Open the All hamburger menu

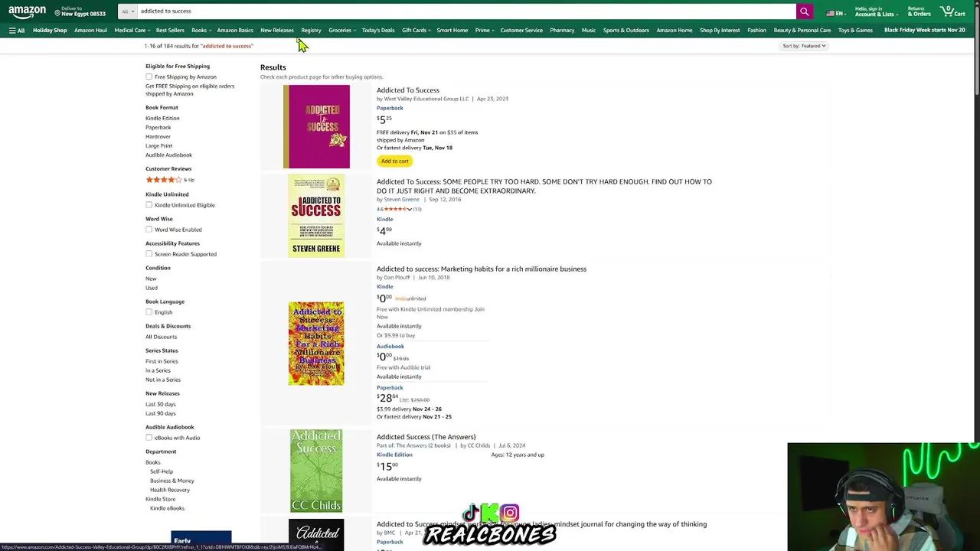(16, 31)
